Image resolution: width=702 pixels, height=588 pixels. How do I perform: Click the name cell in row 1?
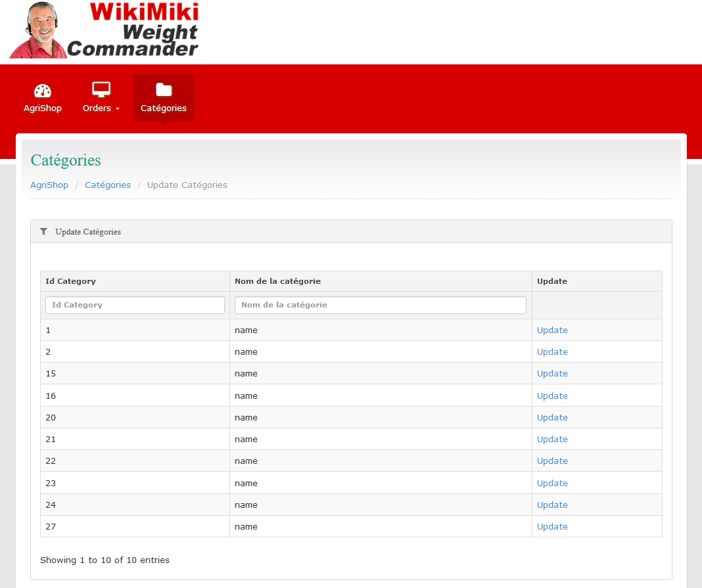381,330
